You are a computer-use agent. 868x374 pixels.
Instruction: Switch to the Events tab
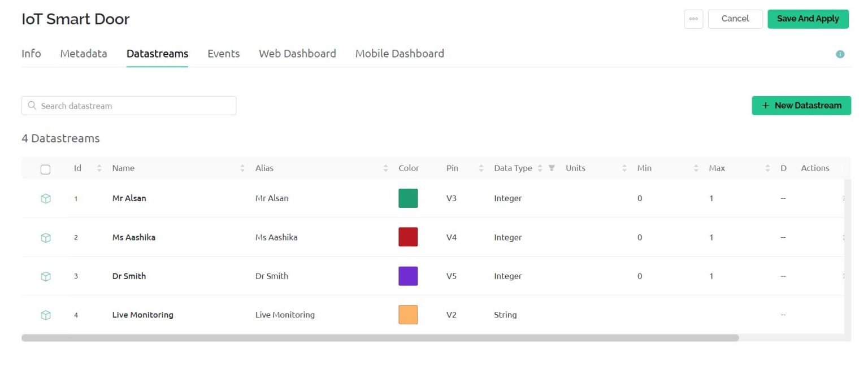[x=223, y=54]
